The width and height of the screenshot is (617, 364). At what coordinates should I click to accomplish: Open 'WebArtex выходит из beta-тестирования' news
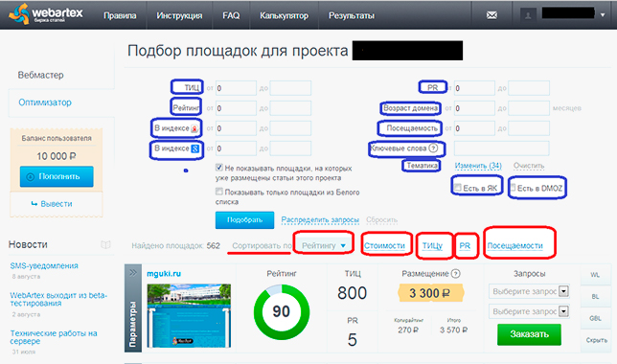point(58,299)
